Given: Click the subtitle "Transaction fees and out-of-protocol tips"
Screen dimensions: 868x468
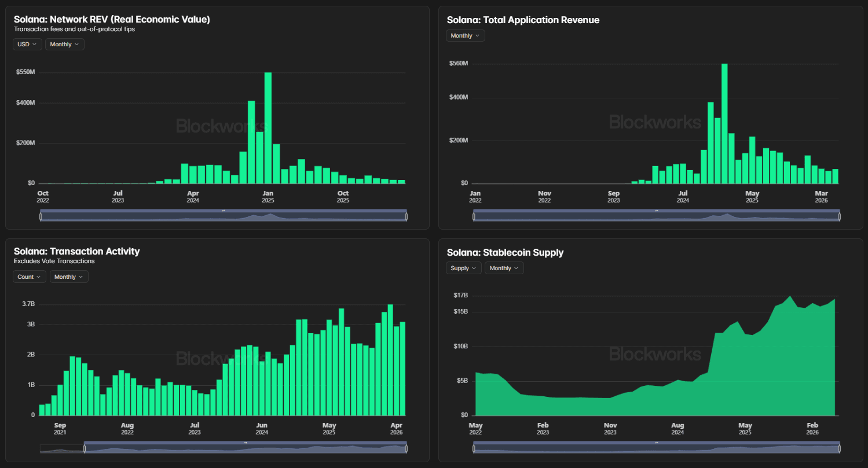Looking at the screenshot, I should (x=74, y=29).
